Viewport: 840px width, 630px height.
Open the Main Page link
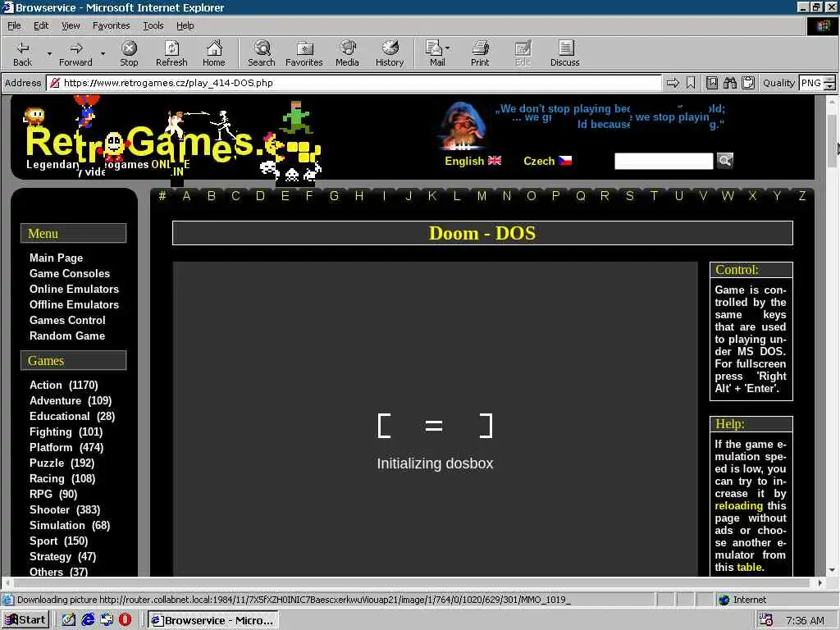(x=57, y=258)
